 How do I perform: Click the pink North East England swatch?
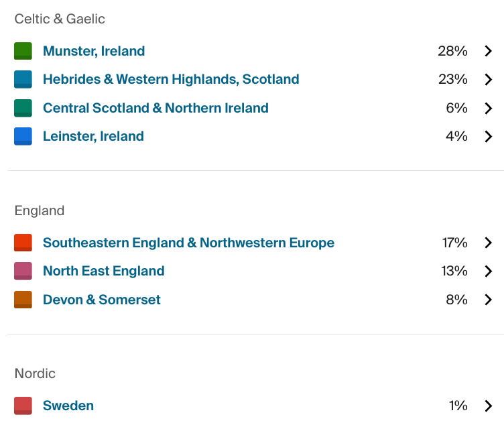coord(23,271)
